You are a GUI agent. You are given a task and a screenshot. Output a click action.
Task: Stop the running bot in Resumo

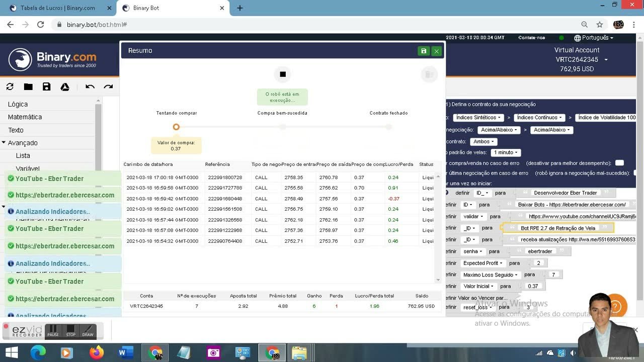point(283,74)
